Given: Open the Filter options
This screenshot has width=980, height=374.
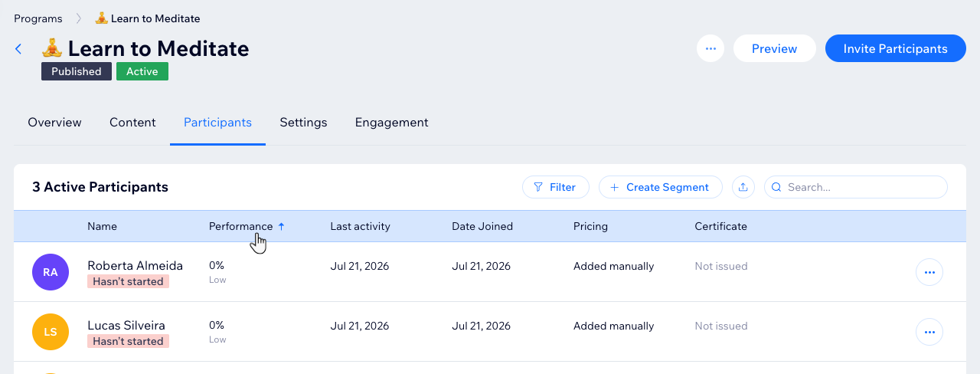Looking at the screenshot, I should (x=555, y=187).
